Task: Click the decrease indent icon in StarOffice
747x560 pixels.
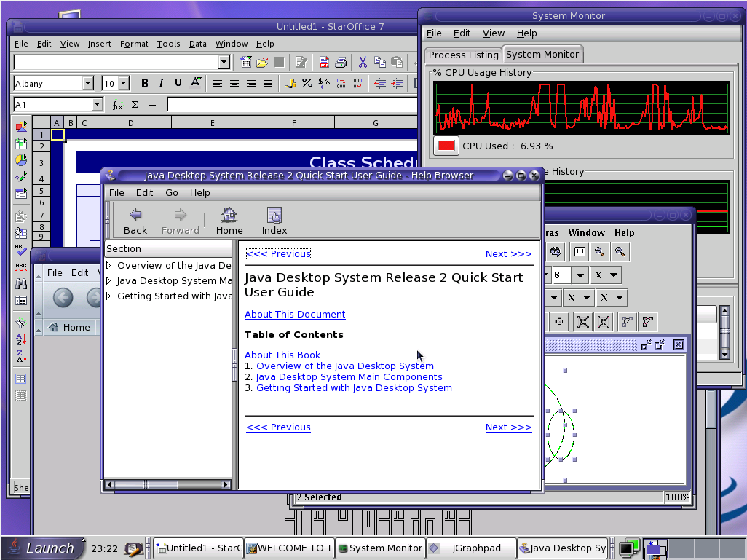Action: [x=380, y=84]
